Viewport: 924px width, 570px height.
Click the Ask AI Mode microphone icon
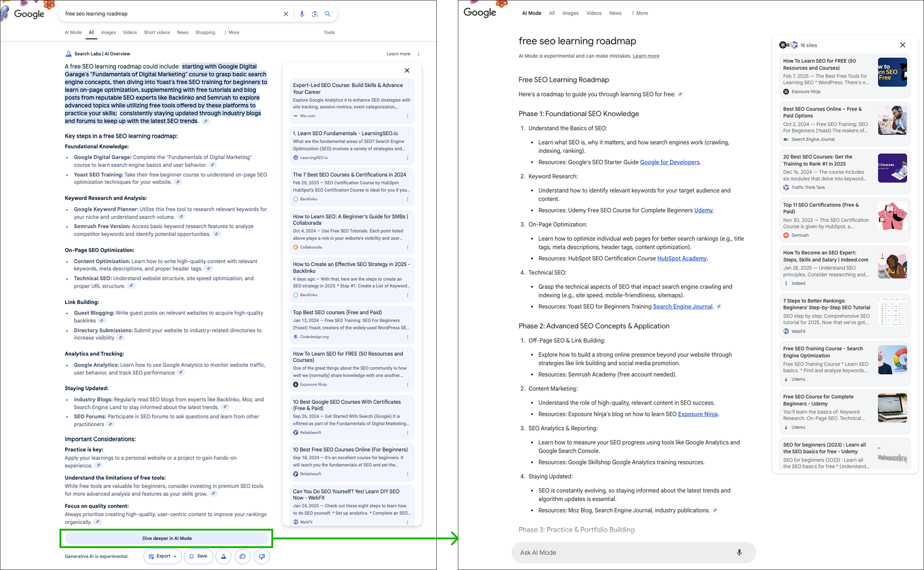[739, 552]
